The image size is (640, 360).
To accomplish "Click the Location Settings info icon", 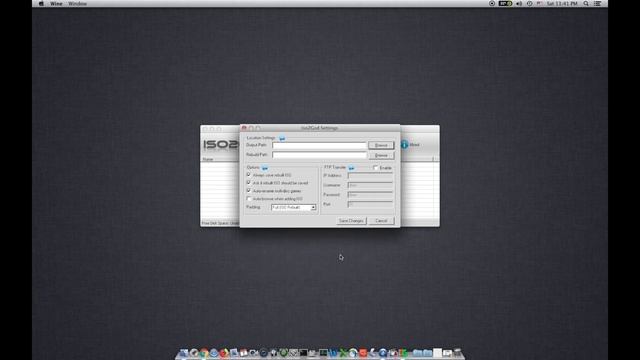I will [282, 138].
